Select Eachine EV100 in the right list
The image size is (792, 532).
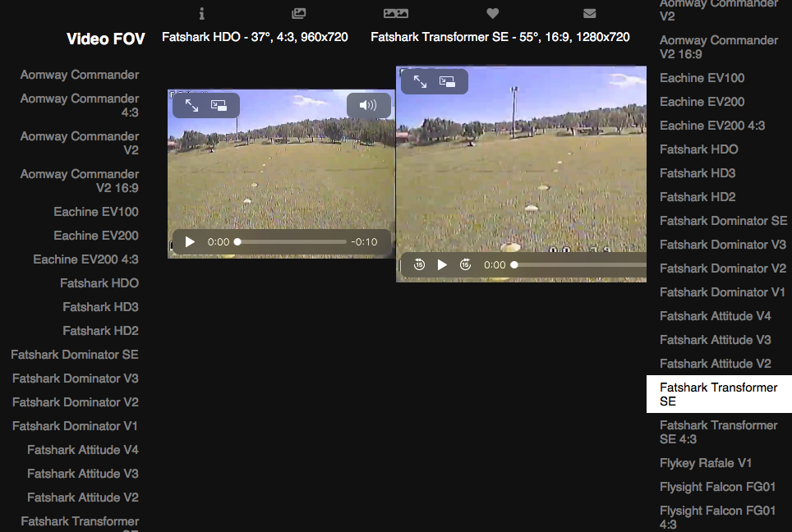point(702,78)
